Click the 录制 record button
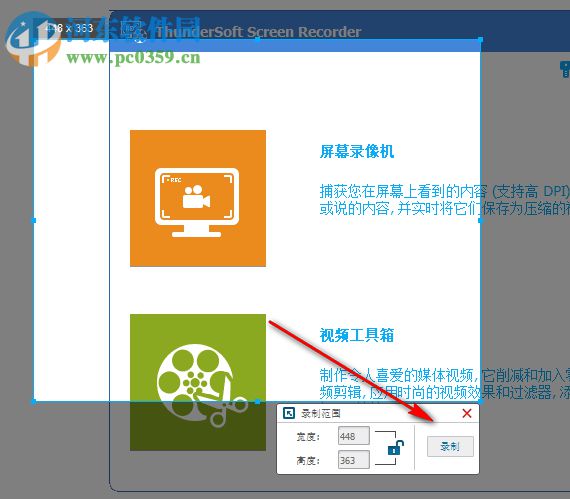This screenshot has width=570, height=499. [x=450, y=446]
